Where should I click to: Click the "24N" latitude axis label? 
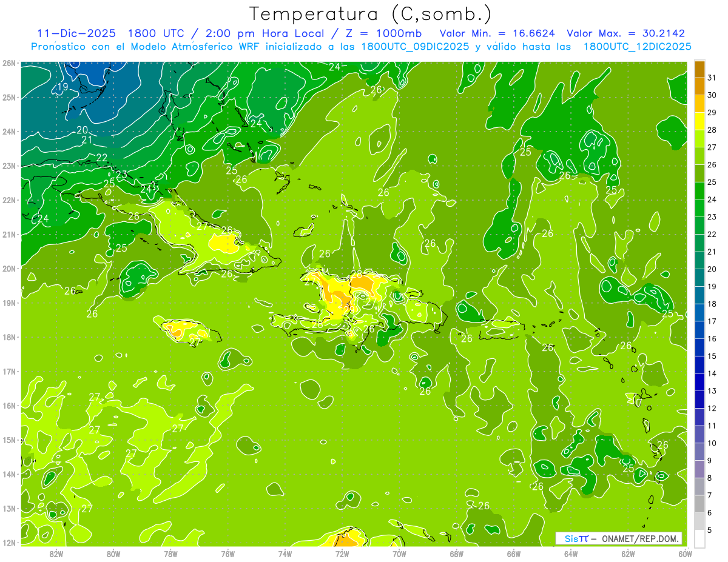point(8,132)
